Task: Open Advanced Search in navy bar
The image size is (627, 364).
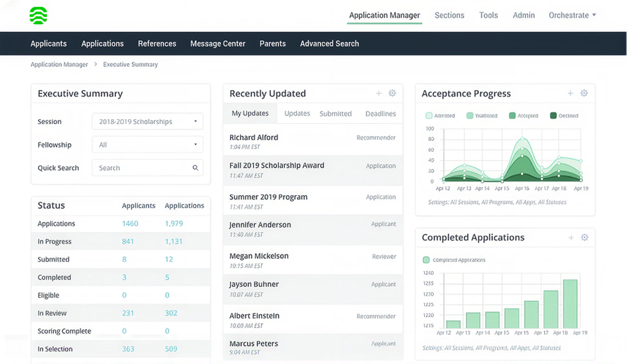Action: click(x=330, y=44)
